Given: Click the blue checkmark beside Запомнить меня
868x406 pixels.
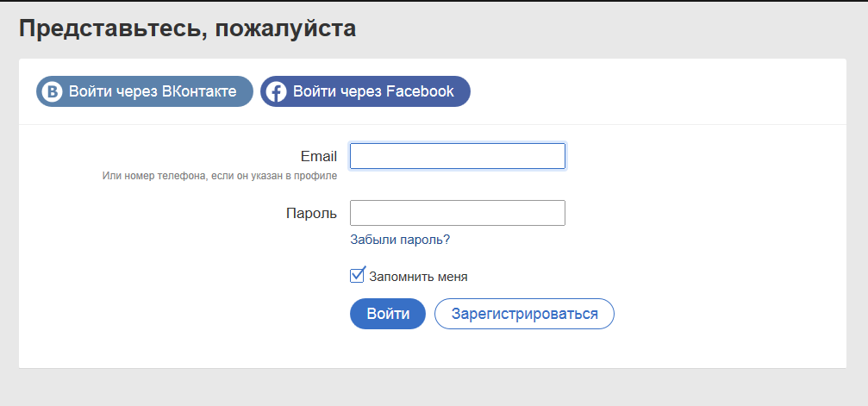Looking at the screenshot, I should click(359, 273).
